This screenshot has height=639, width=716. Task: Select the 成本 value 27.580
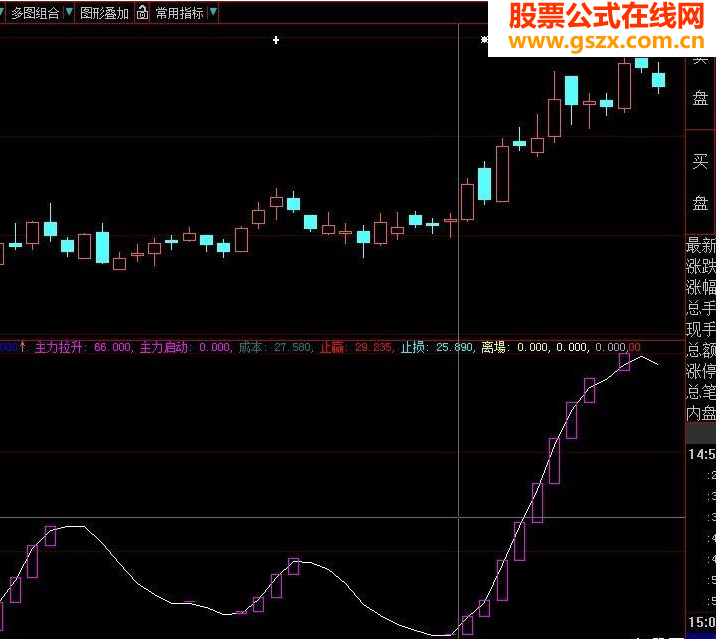coord(292,348)
